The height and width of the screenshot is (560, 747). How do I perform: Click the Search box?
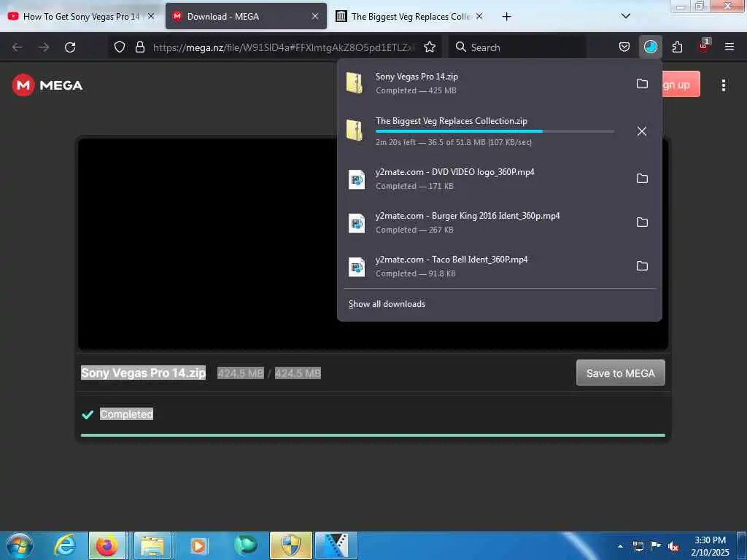(x=517, y=47)
